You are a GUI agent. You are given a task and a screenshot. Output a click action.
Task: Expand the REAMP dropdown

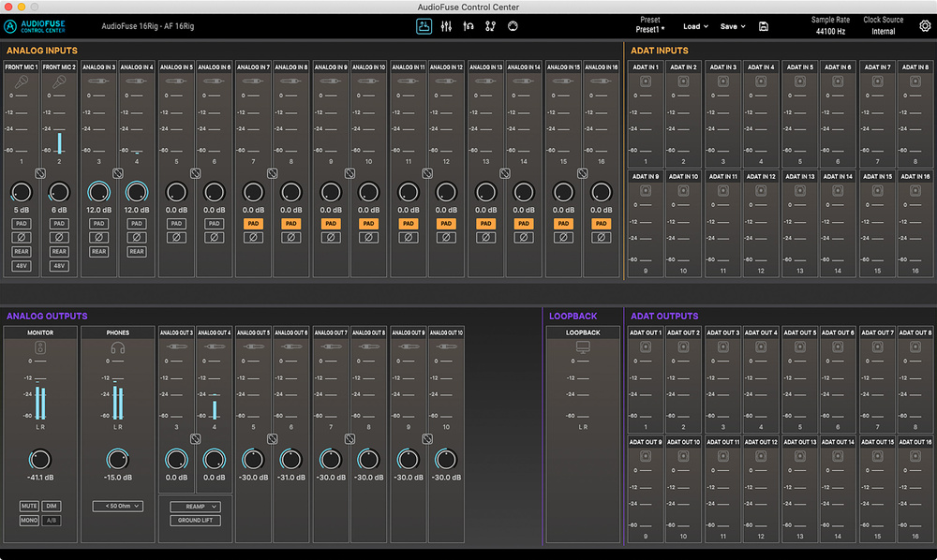(195, 506)
